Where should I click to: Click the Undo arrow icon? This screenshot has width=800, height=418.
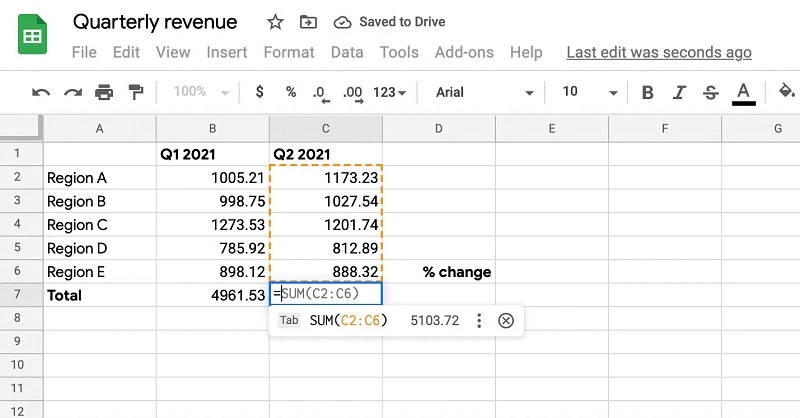pyautogui.click(x=41, y=93)
